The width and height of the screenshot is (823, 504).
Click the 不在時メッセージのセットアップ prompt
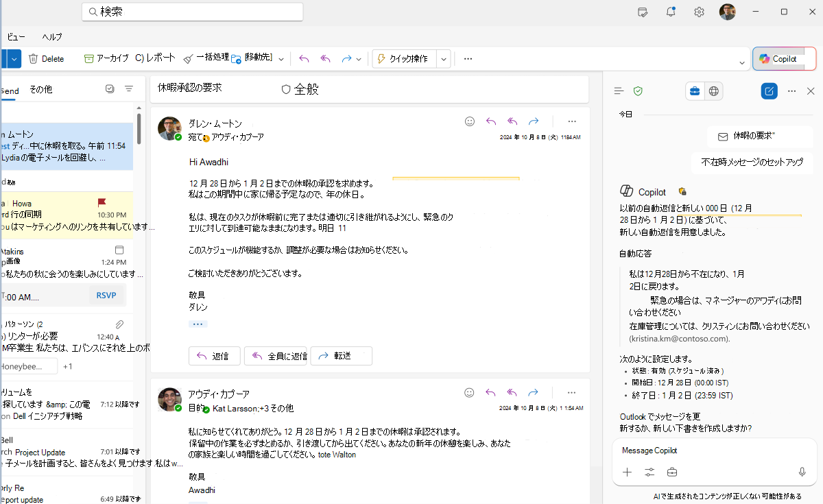point(752,163)
